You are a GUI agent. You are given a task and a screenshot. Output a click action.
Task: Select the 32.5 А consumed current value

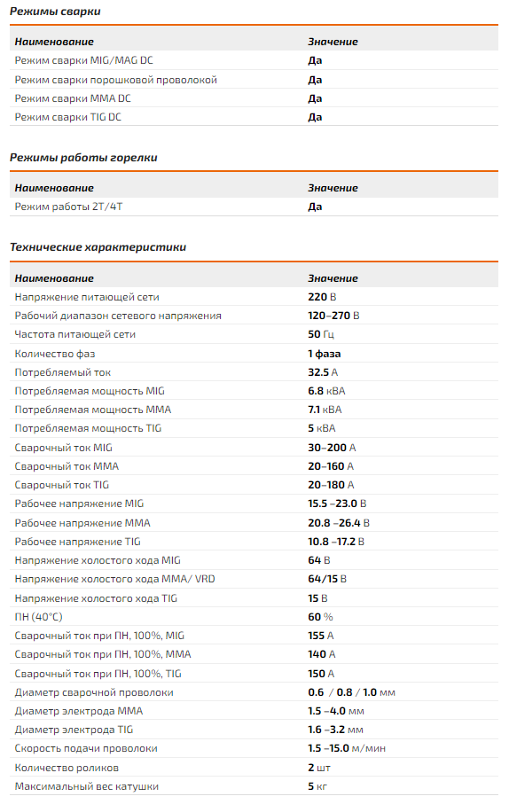pos(323,372)
